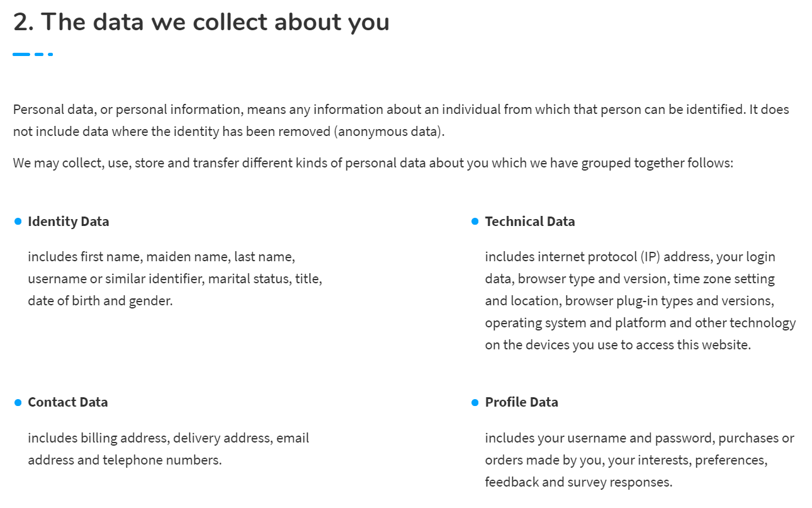The image size is (812, 508).
Task: Click the "2. The data we collect about you" heading
Action: tap(201, 23)
